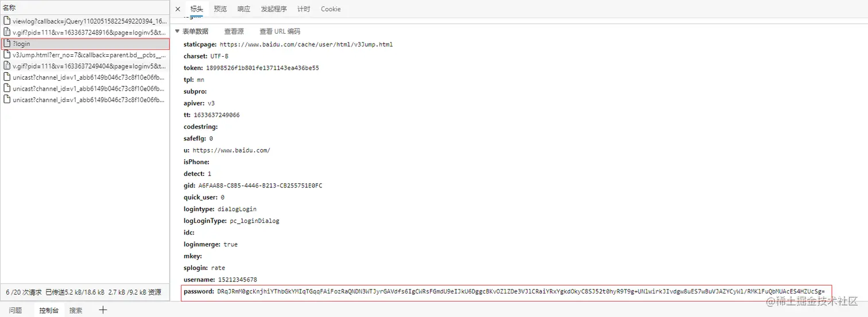Click 查看 URL 编码 link

coord(280,32)
